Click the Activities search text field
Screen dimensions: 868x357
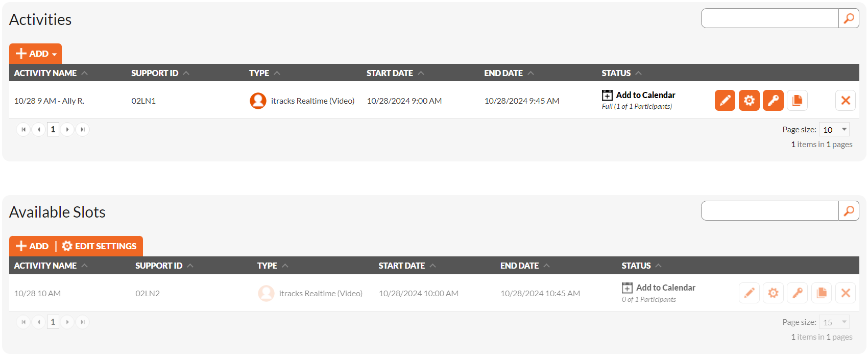point(769,18)
